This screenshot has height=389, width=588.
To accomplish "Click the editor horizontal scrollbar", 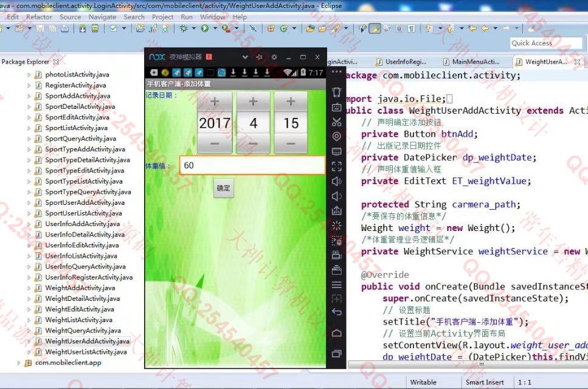I will click(x=468, y=364).
